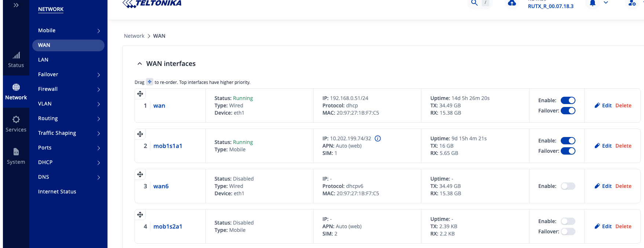Image resolution: width=644 pixels, height=248 pixels.
Task: Enable the wan6 interface toggle
Action: [568, 186]
